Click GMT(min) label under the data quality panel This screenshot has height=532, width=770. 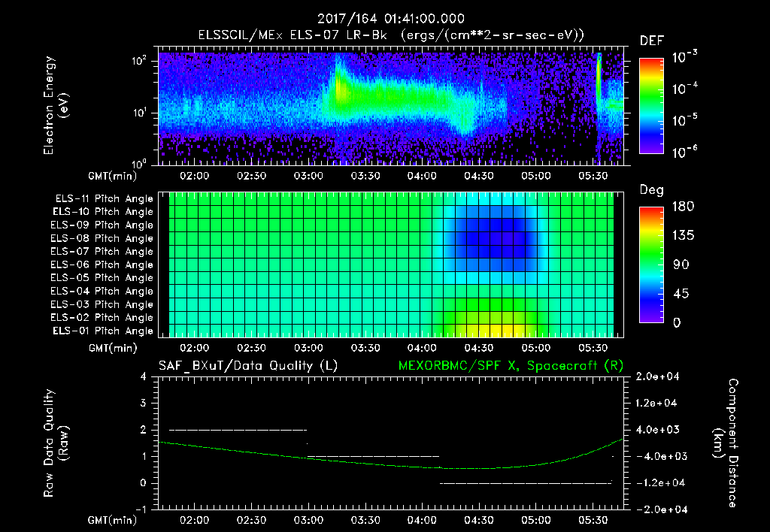(112, 520)
